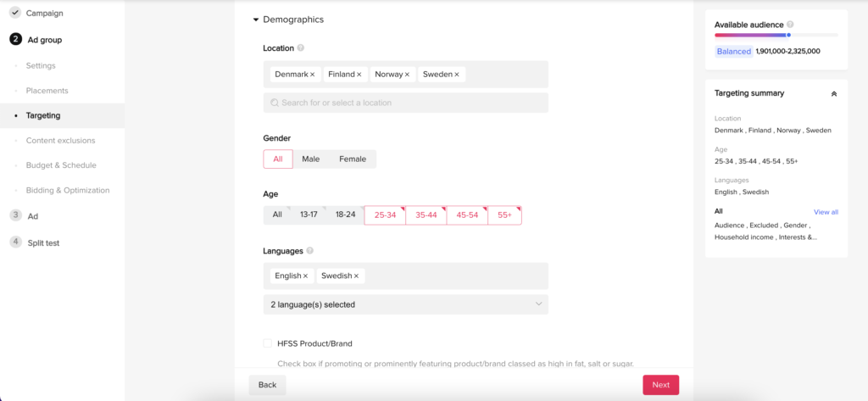The height and width of the screenshot is (401, 868).
Task: Click the Available audience info icon
Action: (x=790, y=25)
